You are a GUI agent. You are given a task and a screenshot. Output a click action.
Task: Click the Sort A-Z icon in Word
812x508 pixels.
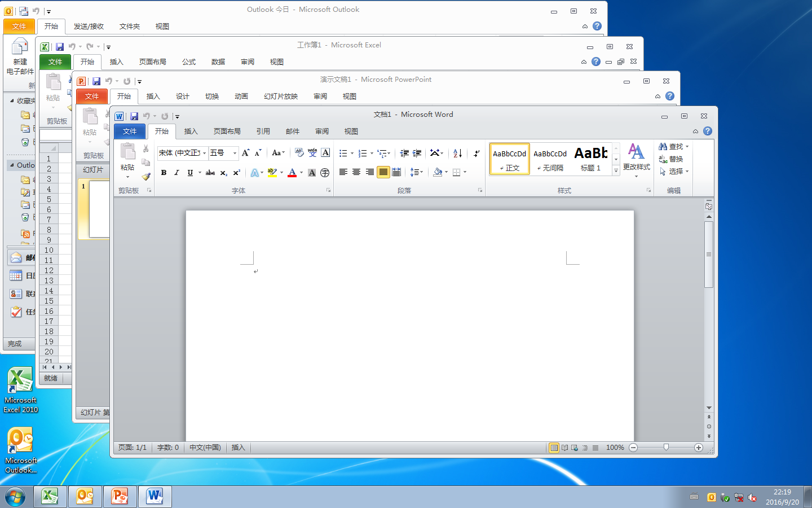[x=457, y=153]
